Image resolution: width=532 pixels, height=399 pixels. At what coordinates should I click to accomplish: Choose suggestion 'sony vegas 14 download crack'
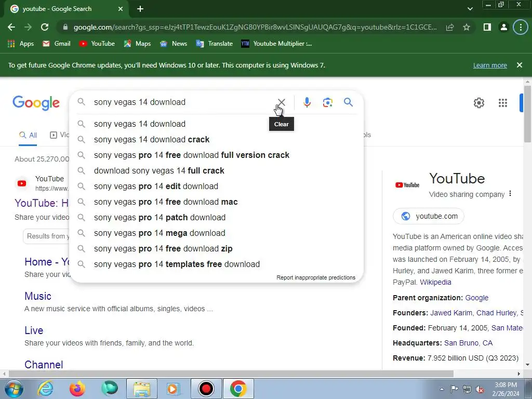tap(217, 139)
